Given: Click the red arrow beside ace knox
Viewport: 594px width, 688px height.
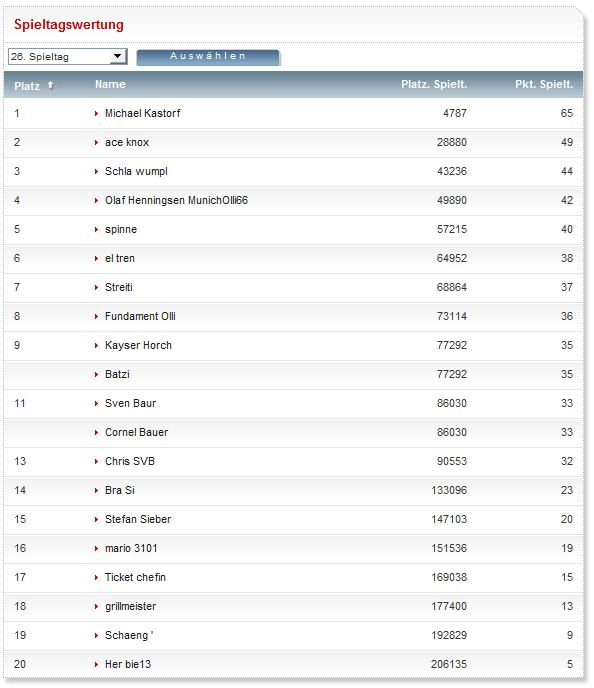Looking at the screenshot, I should (x=97, y=143).
